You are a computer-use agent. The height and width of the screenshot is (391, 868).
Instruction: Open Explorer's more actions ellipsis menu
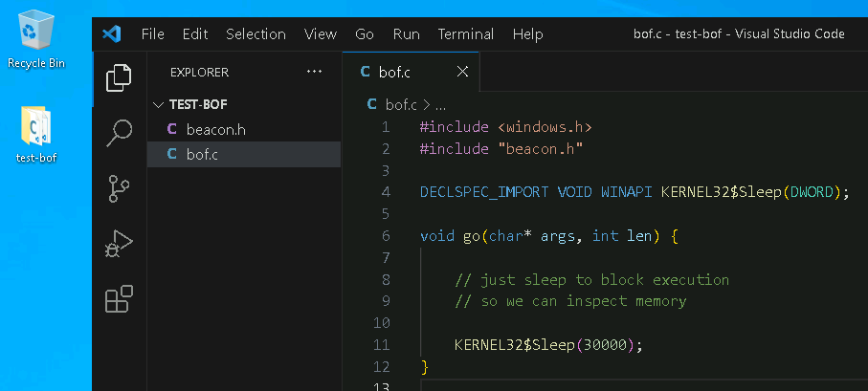point(314,72)
